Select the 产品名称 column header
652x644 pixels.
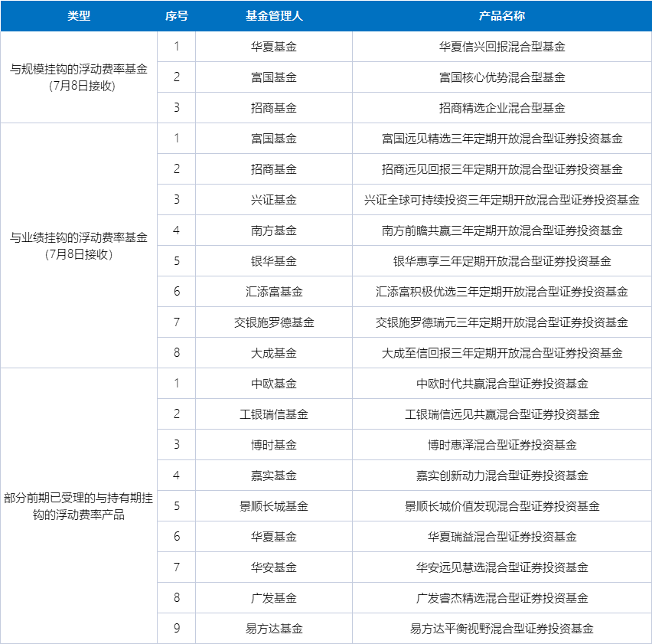[501, 16]
